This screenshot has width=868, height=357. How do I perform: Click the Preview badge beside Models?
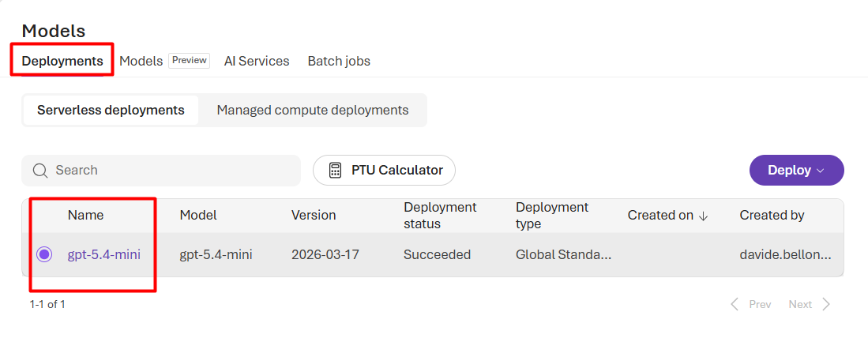pos(190,60)
